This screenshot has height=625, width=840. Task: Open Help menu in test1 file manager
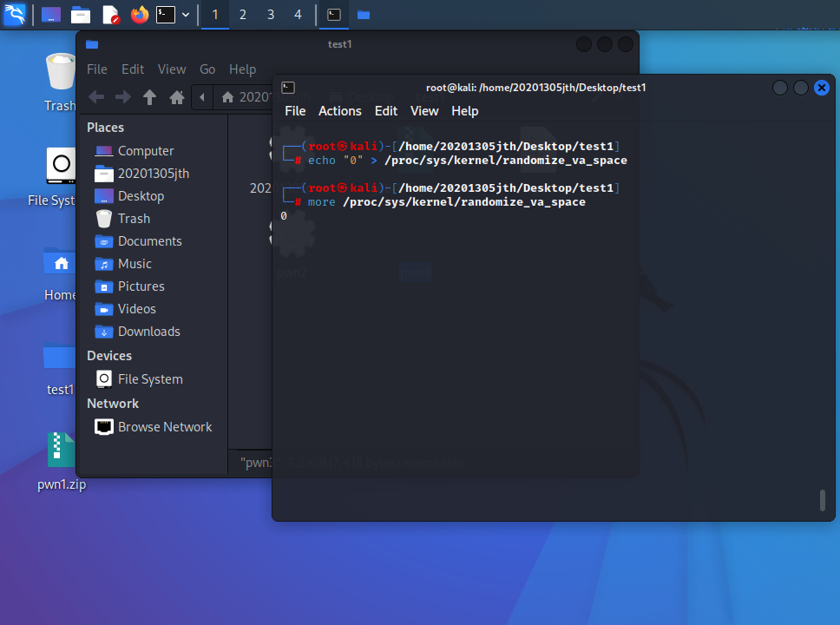(242, 69)
